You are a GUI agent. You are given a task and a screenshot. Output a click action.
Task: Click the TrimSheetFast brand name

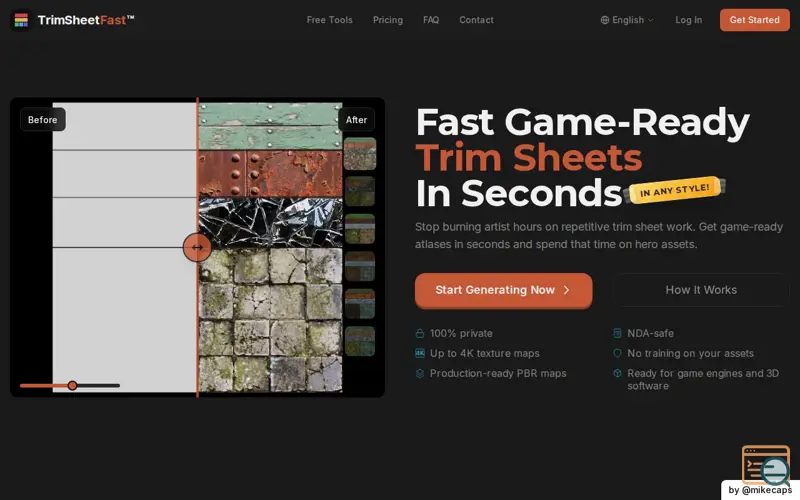pos(86,20)
